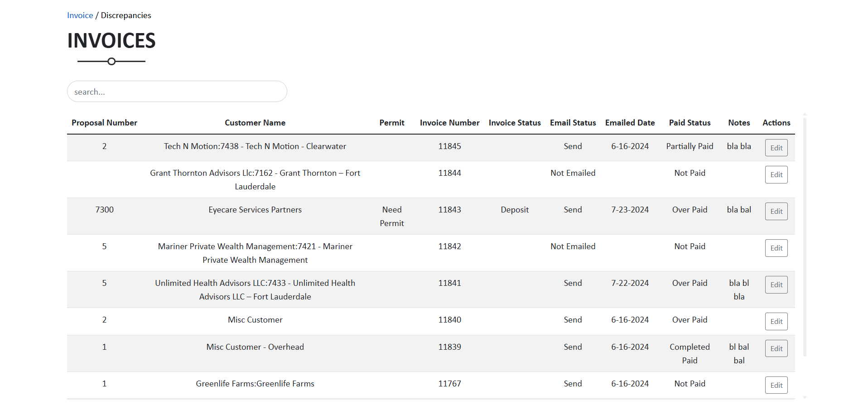The image size is (868, 410).
Task: Click the Proposal Number column header
Action: point(104,123)
